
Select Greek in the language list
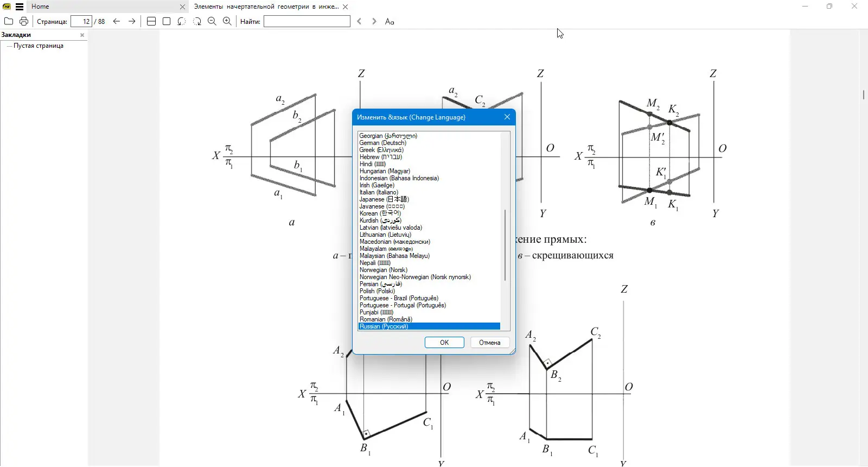pyautogui.click(x=429, y=150)
